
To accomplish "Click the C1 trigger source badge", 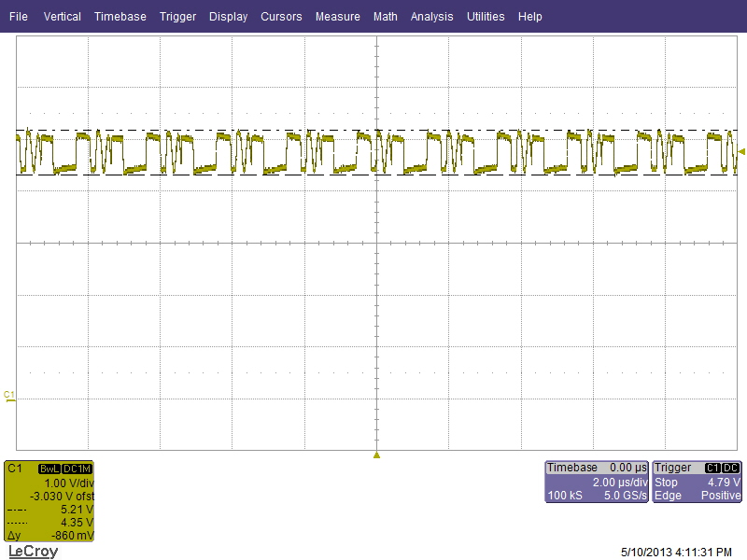I will pyautogui.click(x=712, y=469).
